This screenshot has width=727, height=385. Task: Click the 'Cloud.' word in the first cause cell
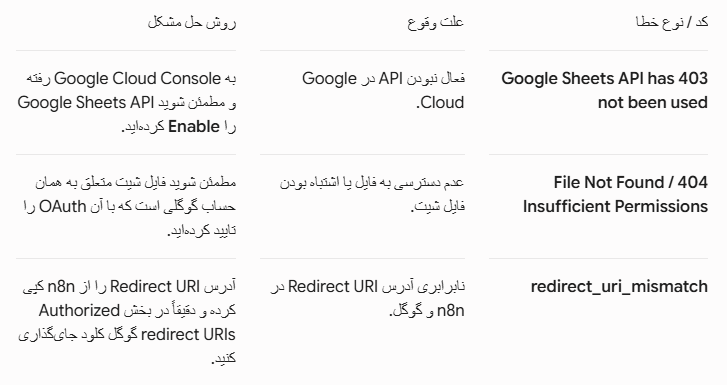pyautogui.click(x=440, y=103)
